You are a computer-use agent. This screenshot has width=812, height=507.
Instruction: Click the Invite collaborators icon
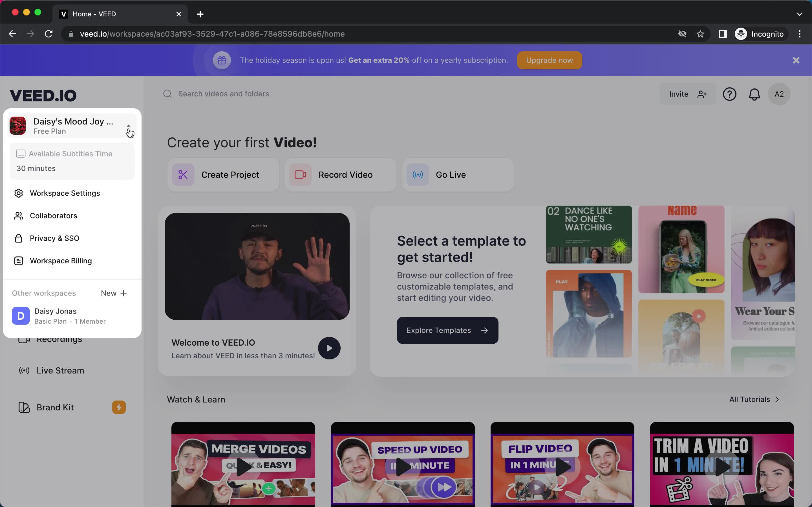pos(701,94)
